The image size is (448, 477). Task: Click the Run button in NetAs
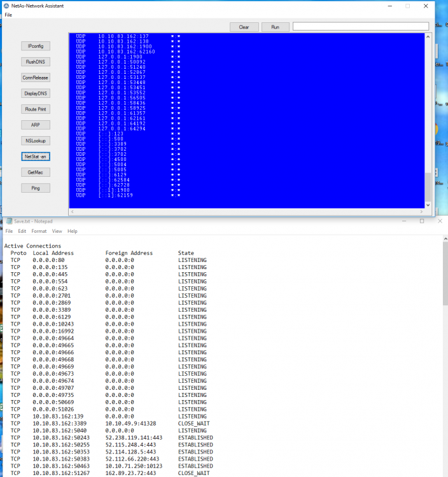[x=276, y=27]
